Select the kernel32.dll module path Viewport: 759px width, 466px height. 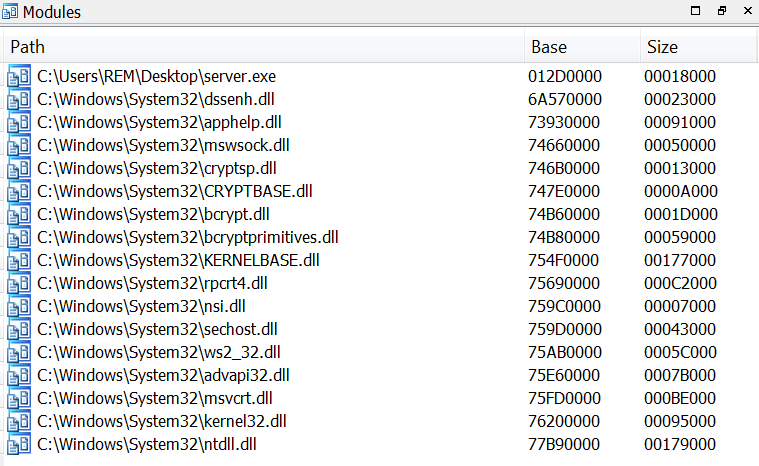pyautogui.click(x=162, y=421)
